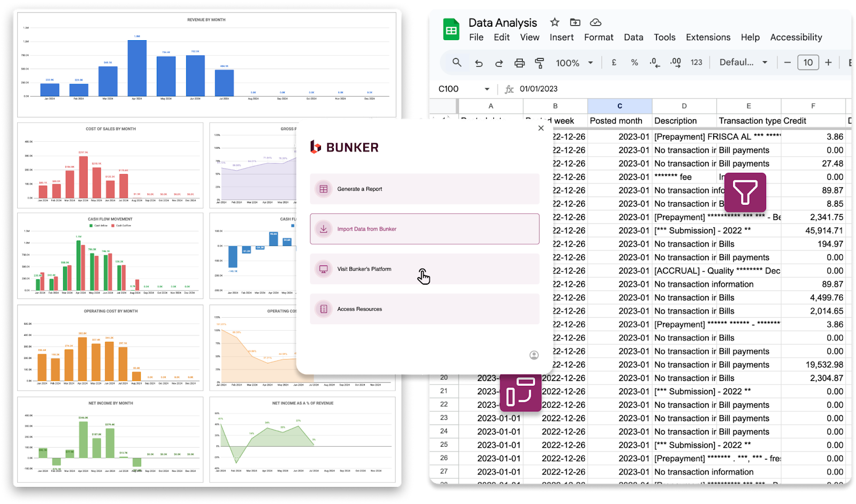Image resolution: width=856 pixels, height=504 pixels.
Task: Check the cloud save status icon
Action: pyautogui.click(x=595, y=22)
